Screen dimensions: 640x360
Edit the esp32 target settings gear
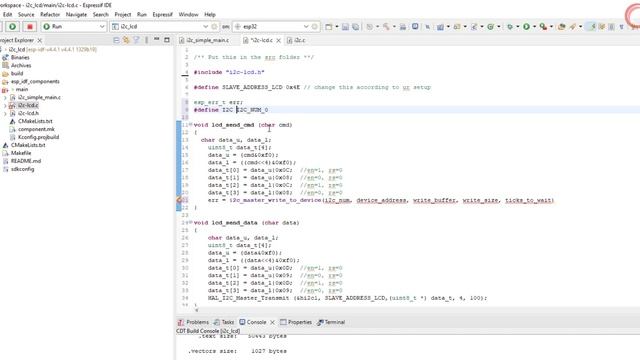pyautogui.click(x=314, y=27)
